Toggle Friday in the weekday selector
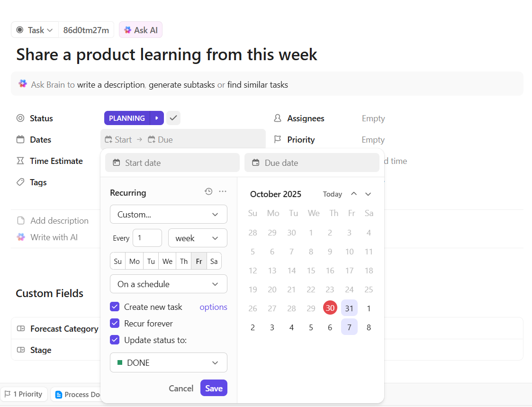The height and width of the screenshot is (407, 532). click(198, 261)
